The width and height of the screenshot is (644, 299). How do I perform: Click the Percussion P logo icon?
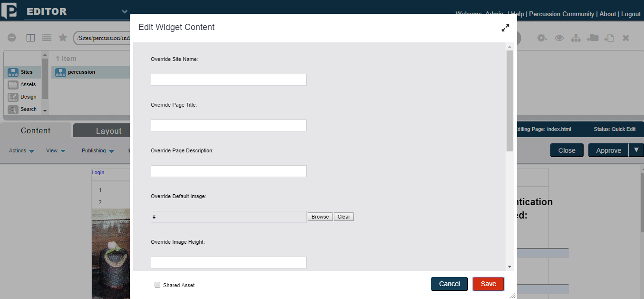9,10
